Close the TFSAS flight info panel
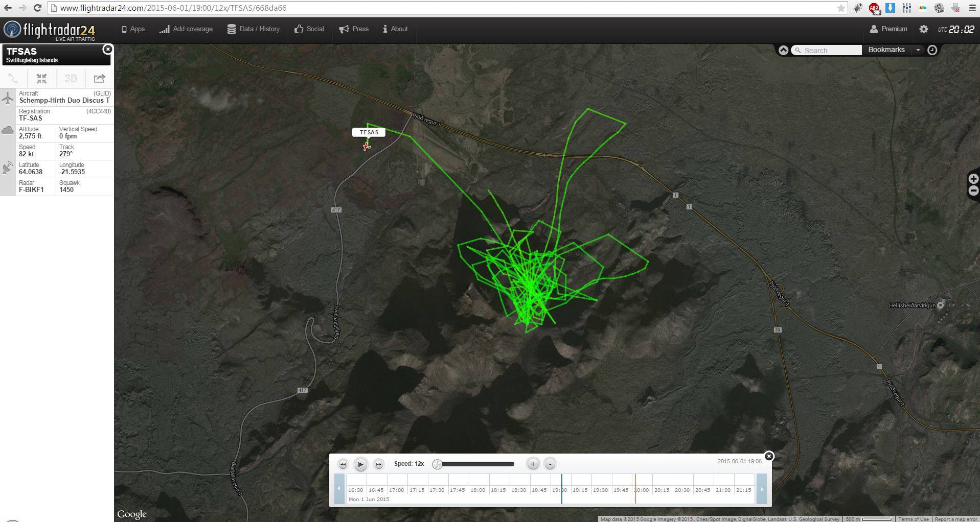This screenshot has width=980, height=522. [107, 49]
